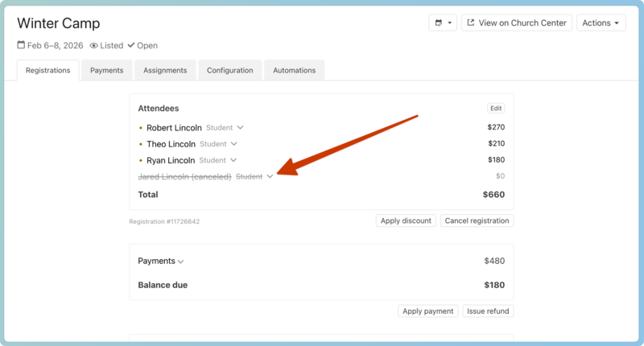
Task: Click the Apply discount button
Action: click(406, 220)
